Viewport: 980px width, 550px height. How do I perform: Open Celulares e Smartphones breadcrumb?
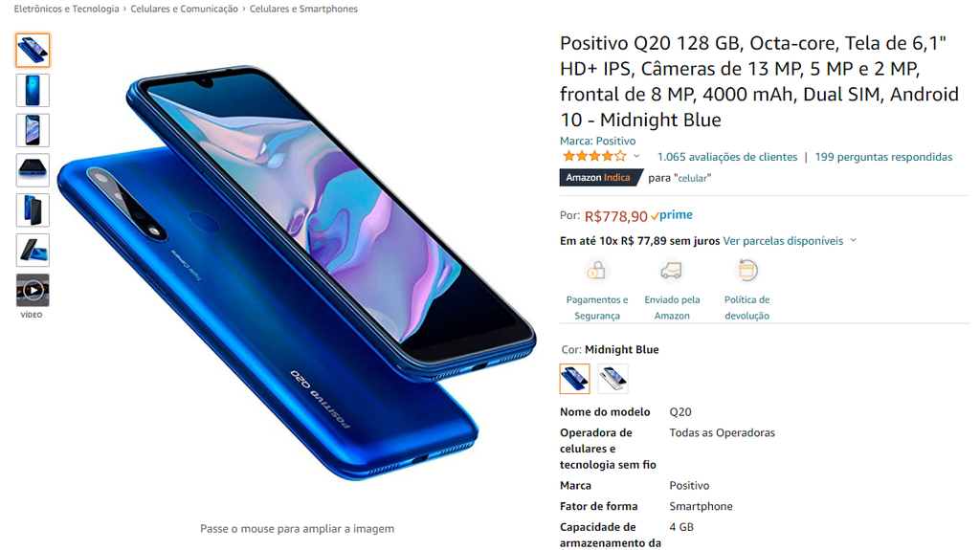303,9
